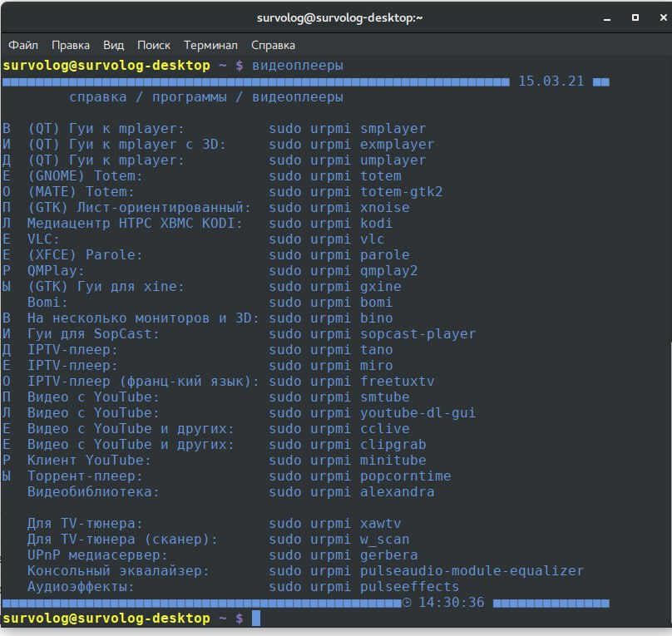Image resolution: width=672 pixels, height=636 pixels.
Task: Click the text sudo urpmi bino
Action: tap(330, 318)
